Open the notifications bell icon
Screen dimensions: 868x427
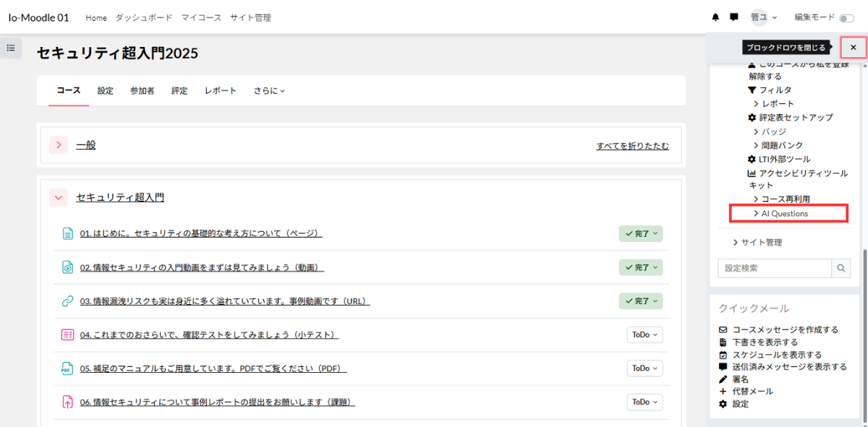point(715,17)
